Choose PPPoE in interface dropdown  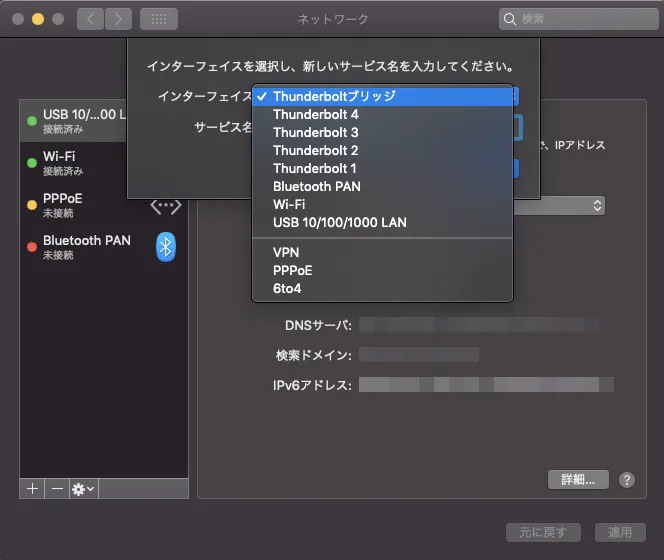point(382,271)
